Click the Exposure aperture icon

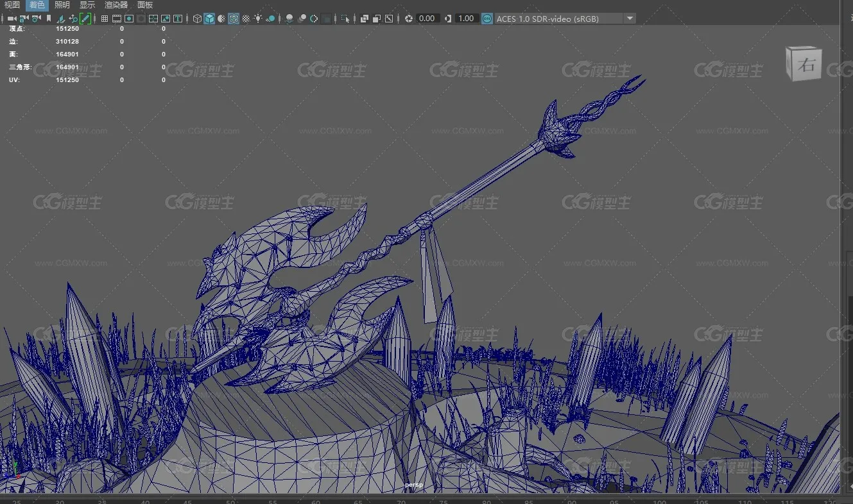click(409, 19)
